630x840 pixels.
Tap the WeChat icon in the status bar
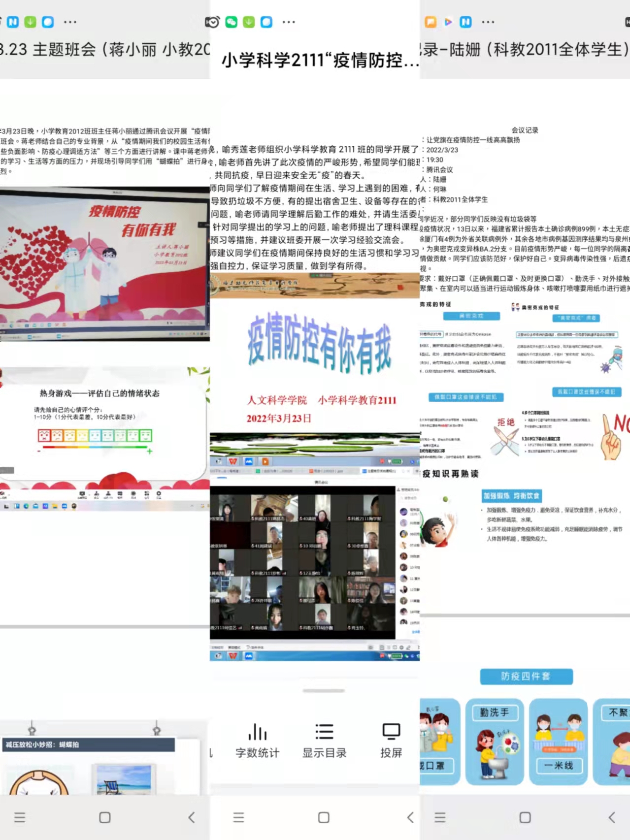point(231,22)
